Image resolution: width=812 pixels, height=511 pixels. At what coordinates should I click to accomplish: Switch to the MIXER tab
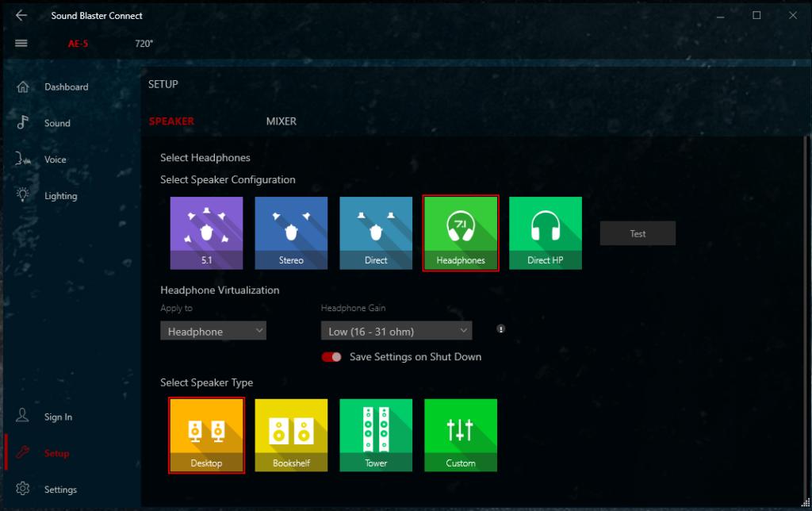point(282,121)
